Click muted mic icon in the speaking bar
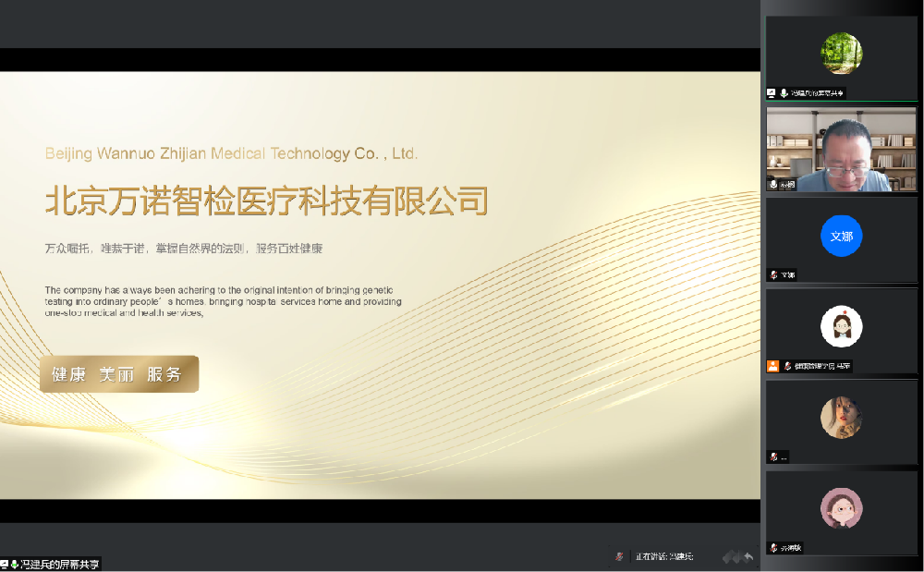The image size is (924, 572). pos(619,556)
